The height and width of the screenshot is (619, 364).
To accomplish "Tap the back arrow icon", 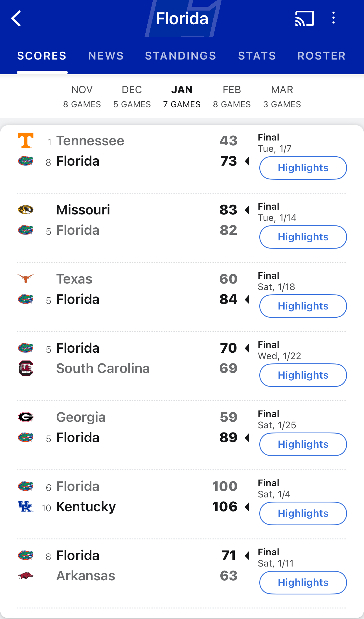I will click(16, 18).
